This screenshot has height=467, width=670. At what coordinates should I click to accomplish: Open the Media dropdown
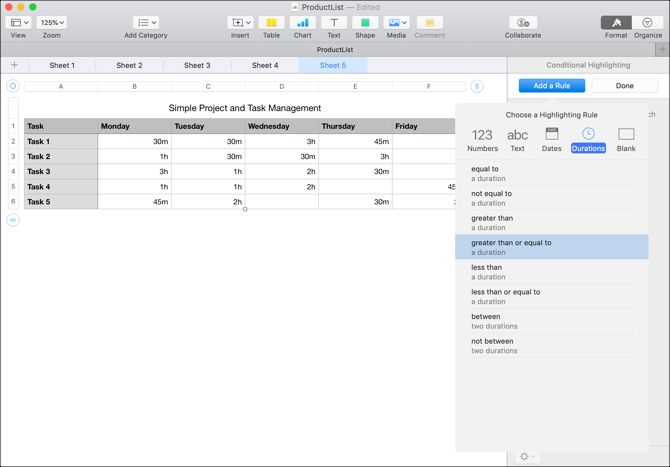coord(396,23)
